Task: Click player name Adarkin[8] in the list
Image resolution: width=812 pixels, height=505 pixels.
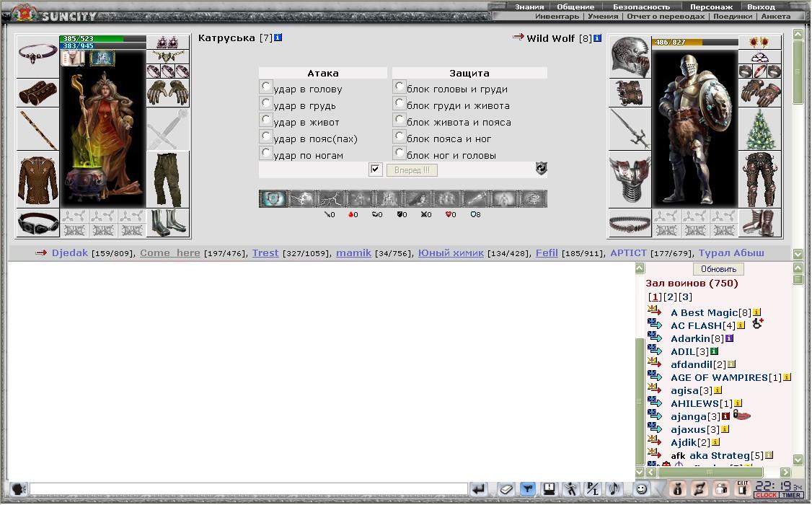Action: pos(697,338)
